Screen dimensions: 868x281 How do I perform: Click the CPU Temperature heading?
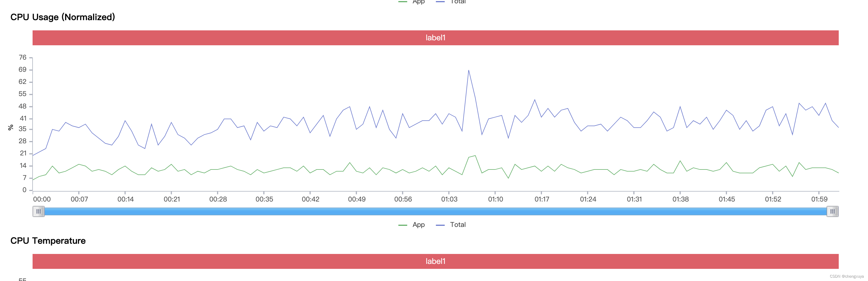(48, 241)
